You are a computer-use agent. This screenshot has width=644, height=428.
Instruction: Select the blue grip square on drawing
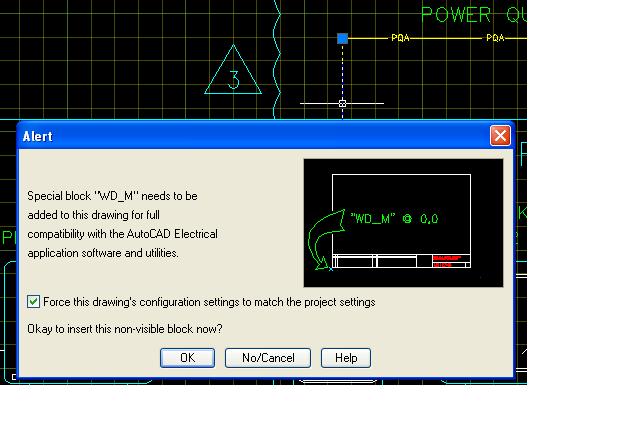click(343, 38)
